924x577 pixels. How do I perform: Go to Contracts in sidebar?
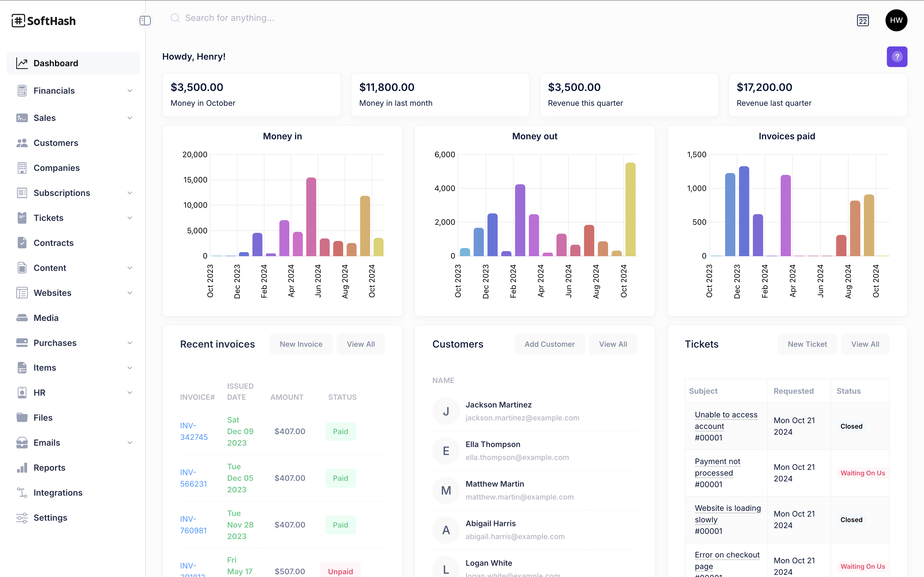(x=53, y=243)
